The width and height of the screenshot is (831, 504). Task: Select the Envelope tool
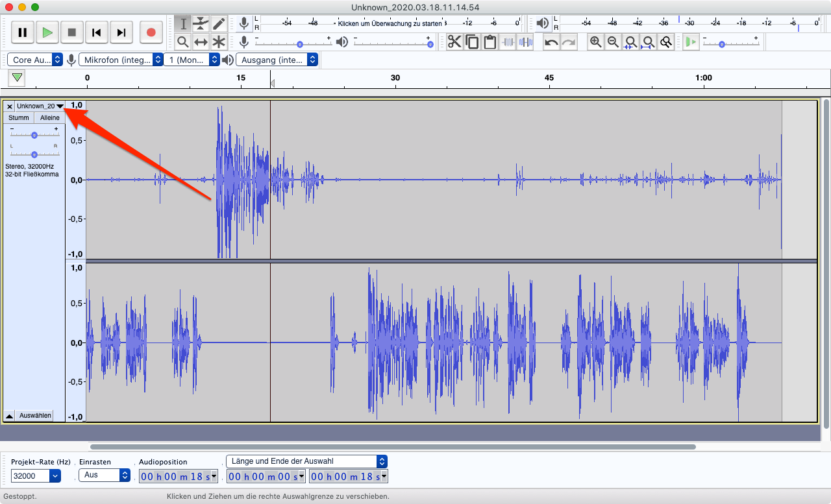tap(201, 24)
